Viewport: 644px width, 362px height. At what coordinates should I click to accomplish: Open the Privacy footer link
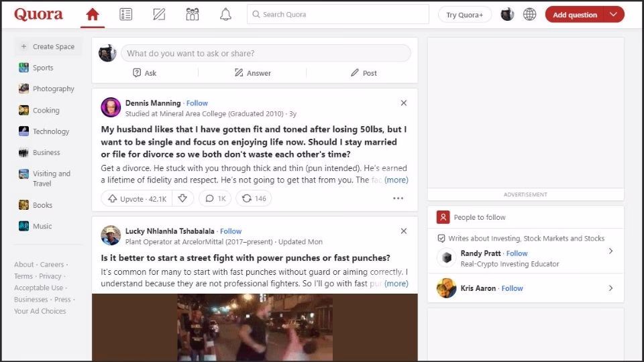click(50, 276)
